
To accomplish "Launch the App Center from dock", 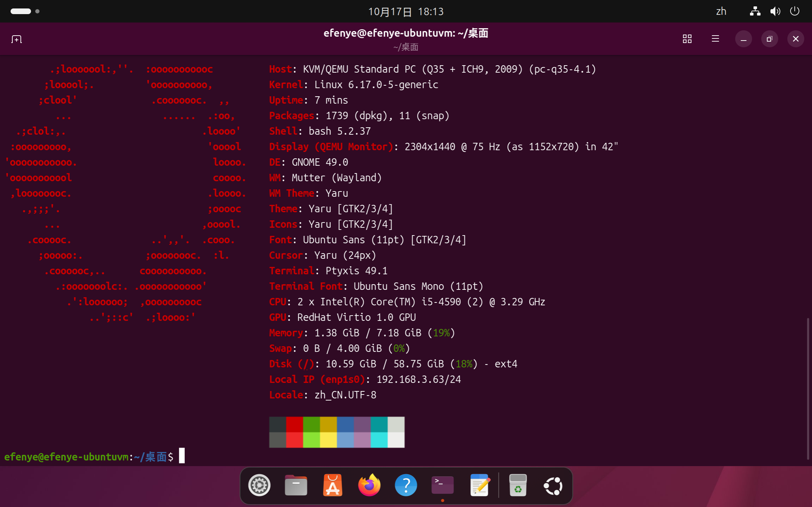I will point(332,485).
